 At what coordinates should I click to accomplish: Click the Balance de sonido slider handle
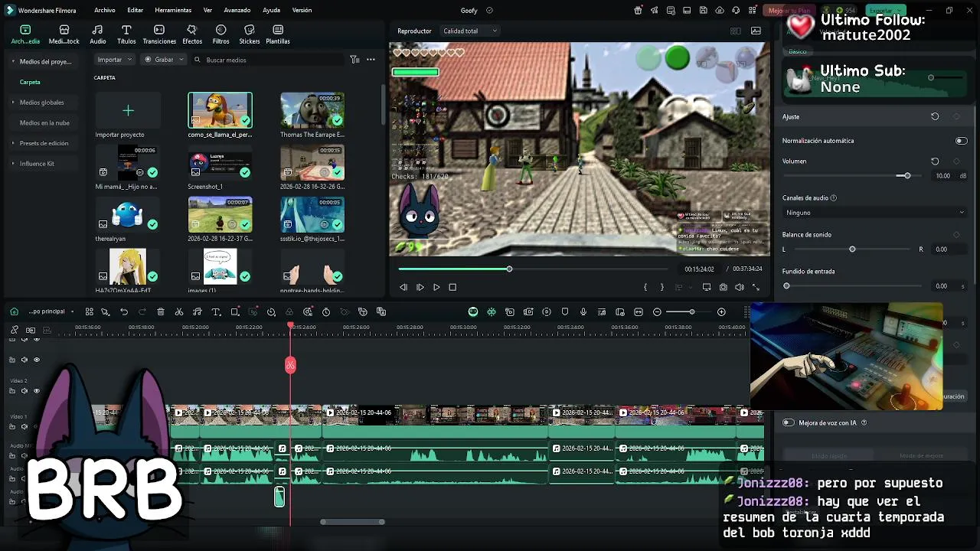(852, 249)
